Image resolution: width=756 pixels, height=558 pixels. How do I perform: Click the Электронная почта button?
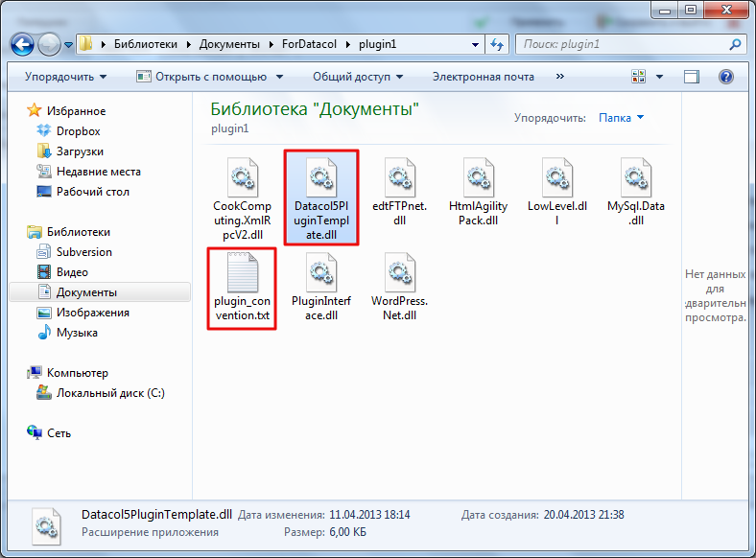point(484,77)
